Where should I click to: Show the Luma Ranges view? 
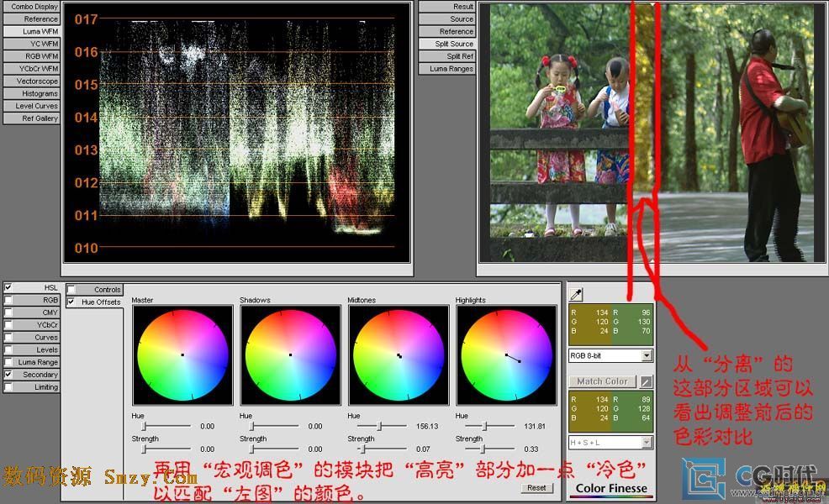click(x=447, y=69)
